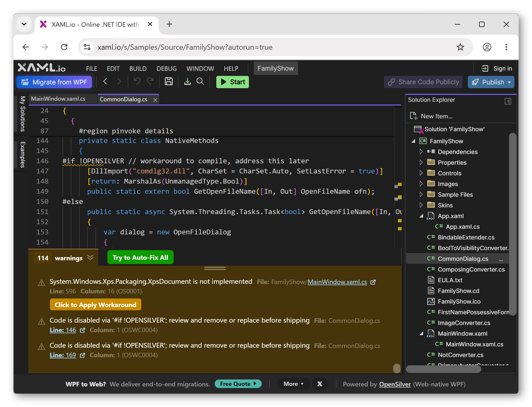Click Migrate from WPF button
This screenshot has width=532, height=407.
pos(54,82)
